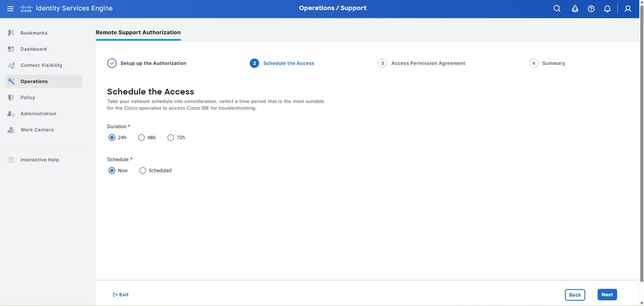This screenshot has height=306, width=644.
Task: Click the Context Visibility chart icon
Action: (10, 65)
